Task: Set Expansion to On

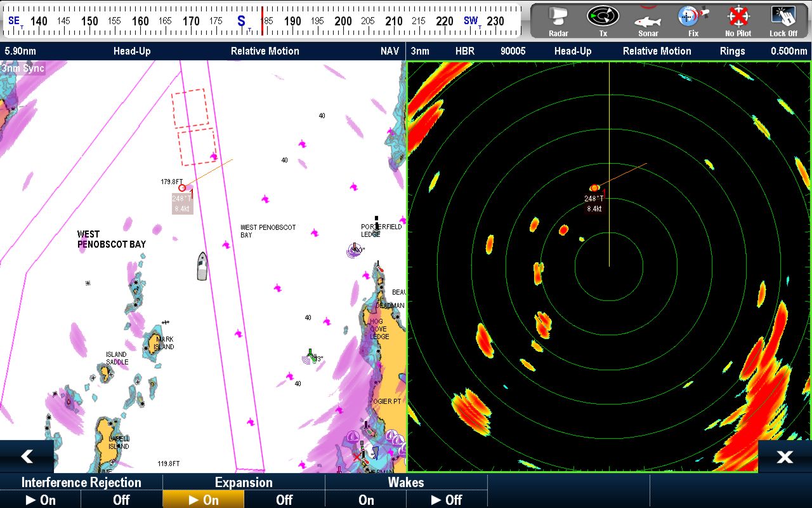Action: point(203,500)
